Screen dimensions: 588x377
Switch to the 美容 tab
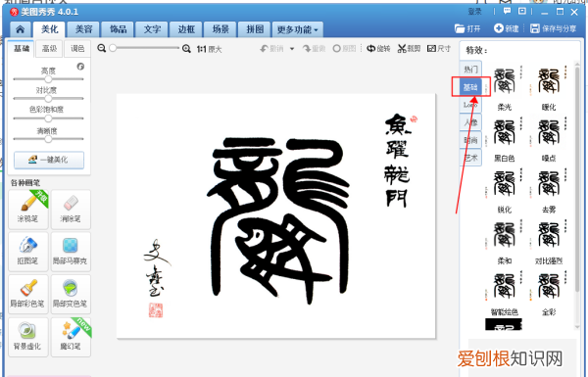pos(83,29)
